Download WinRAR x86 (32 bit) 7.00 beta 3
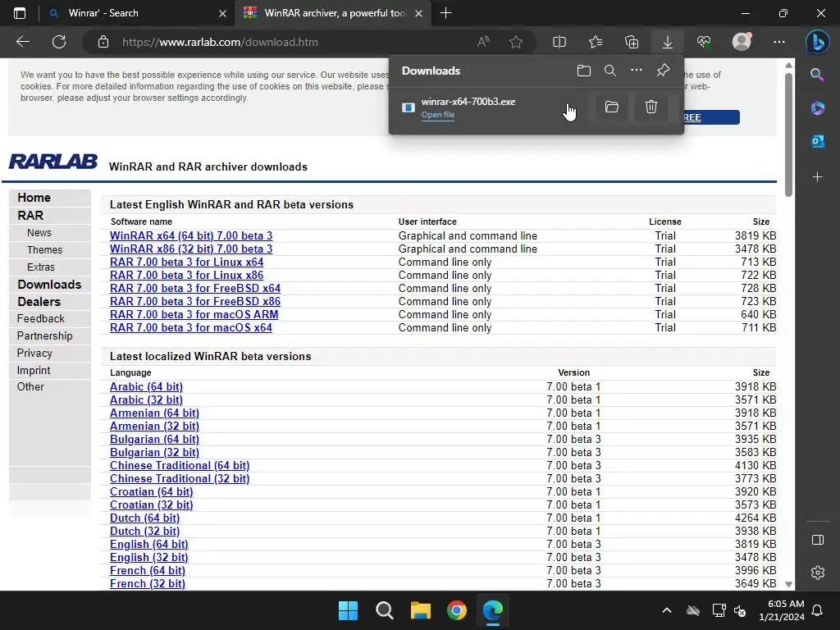Image resolution: width=840 pixels, height=630 pixels. pos(191,249)
